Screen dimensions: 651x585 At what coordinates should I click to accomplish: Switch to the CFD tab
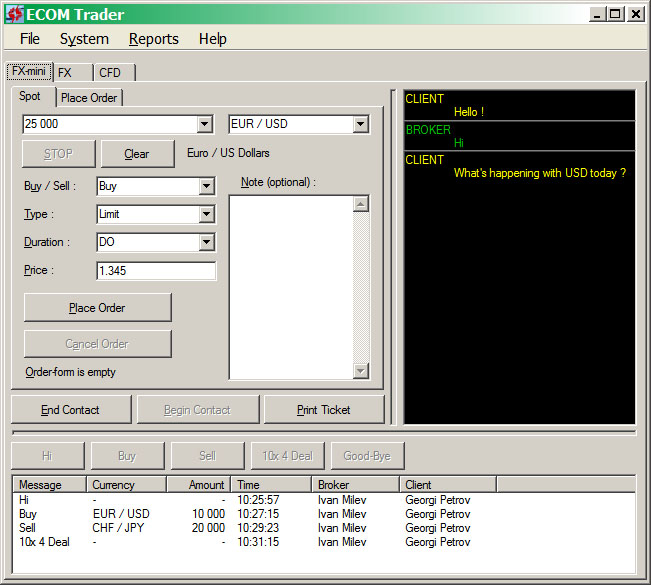(x=114, y=73)
